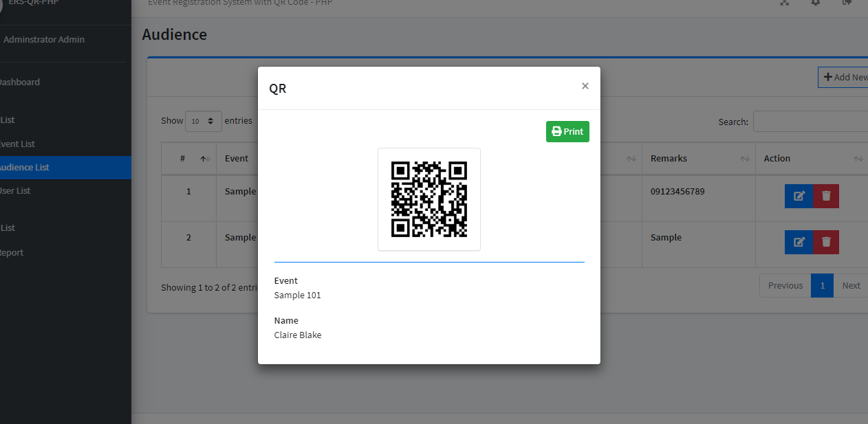868x424 pixels.
Task: Click row number 1 in the table
Action: point(188,191)
